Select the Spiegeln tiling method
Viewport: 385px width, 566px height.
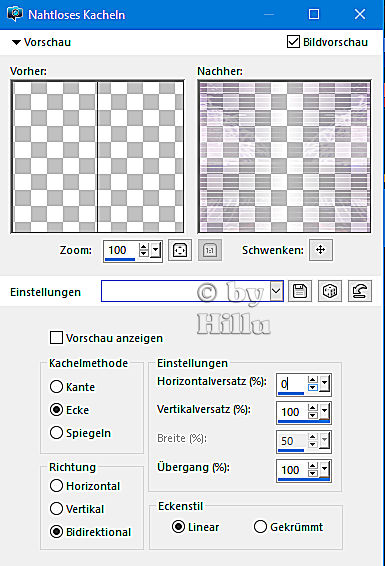point(56,432)
